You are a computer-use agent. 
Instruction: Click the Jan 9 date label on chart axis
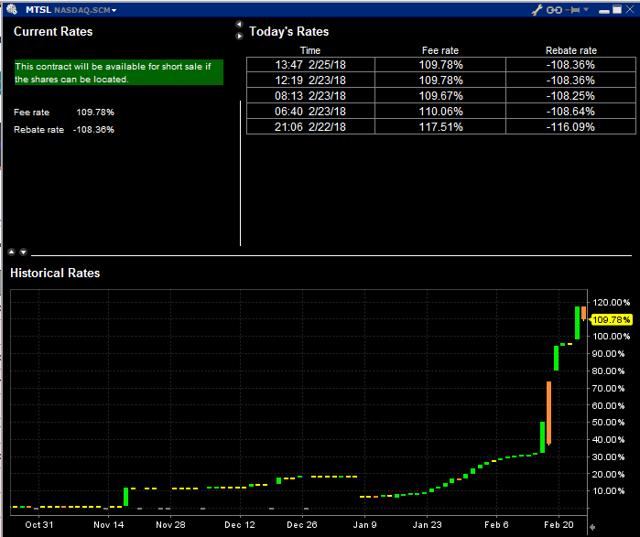point(364,525)
